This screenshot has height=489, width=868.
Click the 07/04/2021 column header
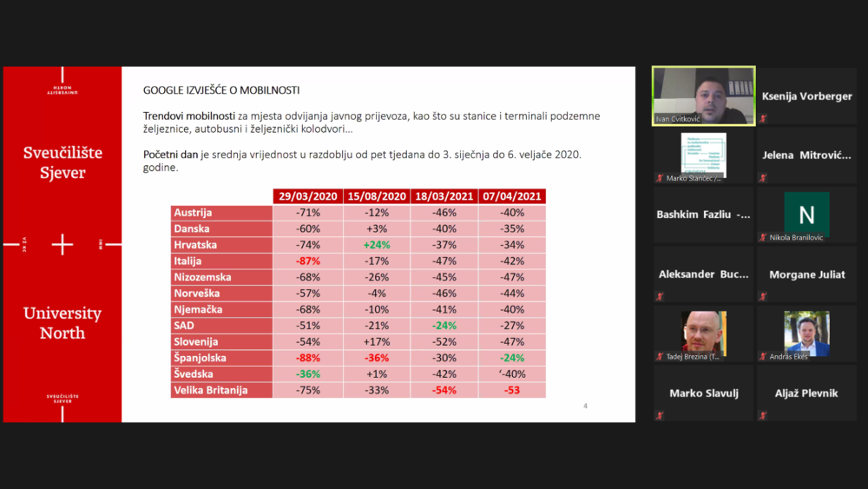[512, 196]
